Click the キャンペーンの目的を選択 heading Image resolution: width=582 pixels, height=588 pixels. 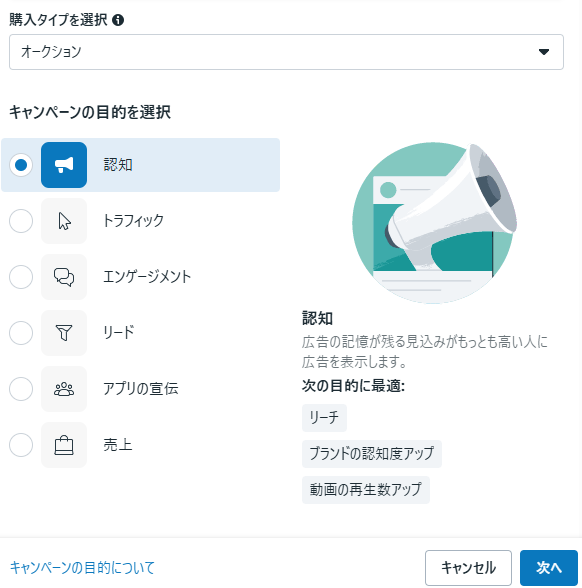(90, 112)
